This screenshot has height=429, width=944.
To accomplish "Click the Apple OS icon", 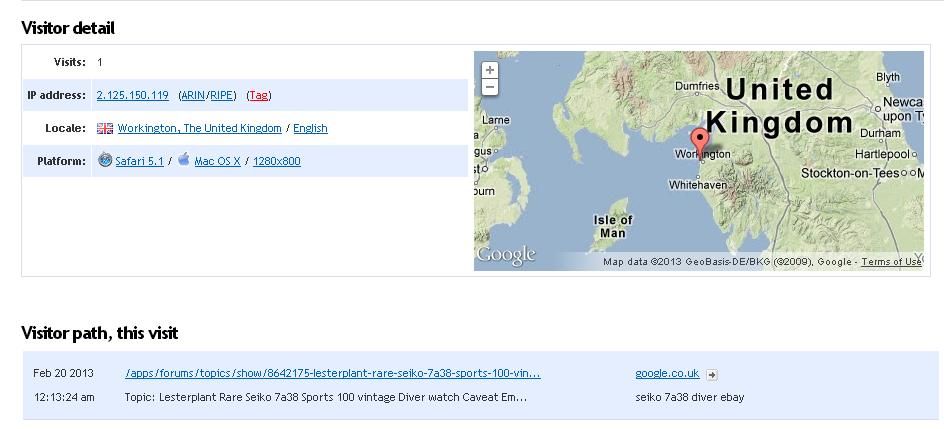I will (184, 159).
